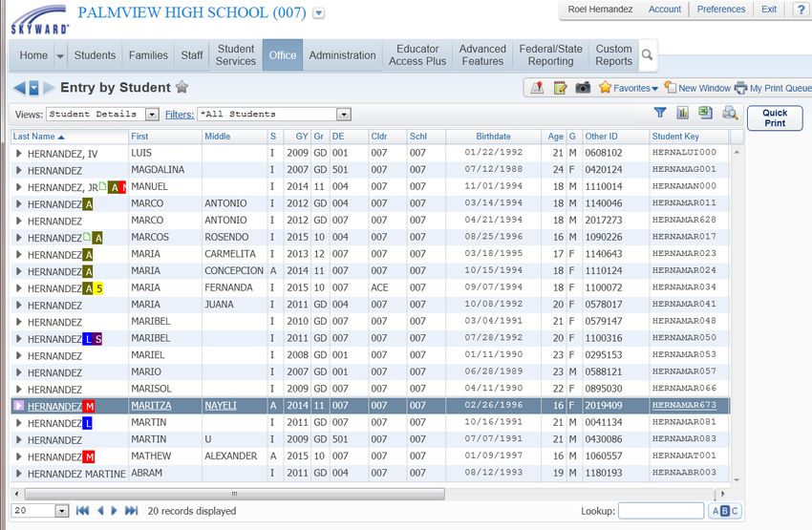Export the grid to Excel icon
The width and height of the screenshot is (812, 530).
pos(705,113)
